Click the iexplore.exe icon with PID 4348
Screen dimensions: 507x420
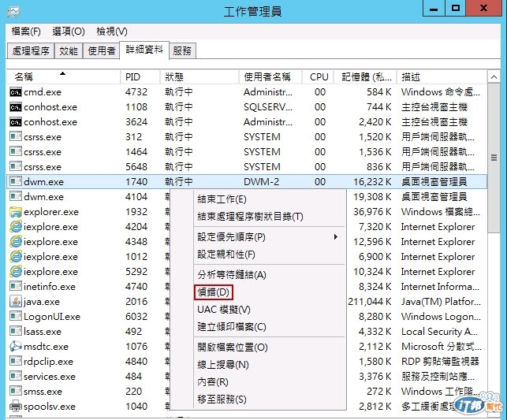pos(16,242)
